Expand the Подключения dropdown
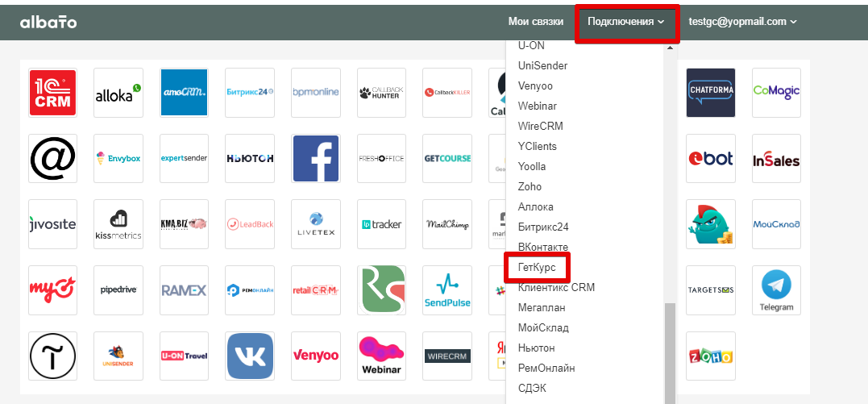The height and width of the screenshot is (404, 868). click(x=626, y=22)
